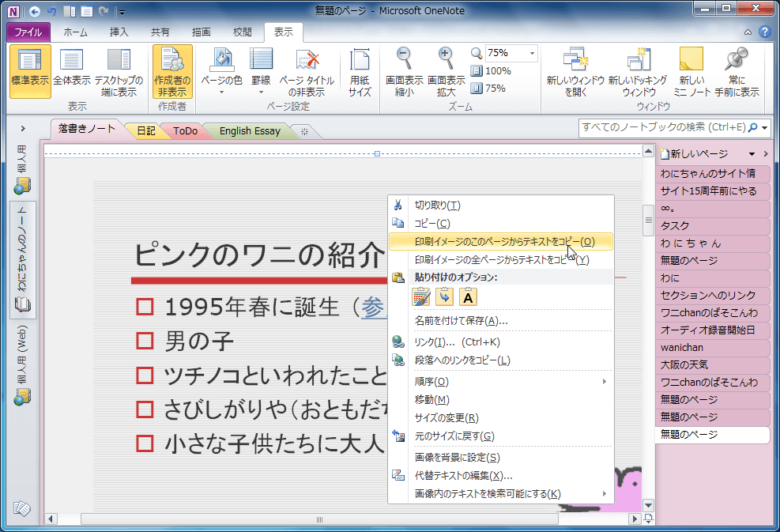Image resolution: width=780 pixels, height=532 pixels.
Task: Choose 名前を付けて保存(A)... menu item
Action: [x=500, y=321]
